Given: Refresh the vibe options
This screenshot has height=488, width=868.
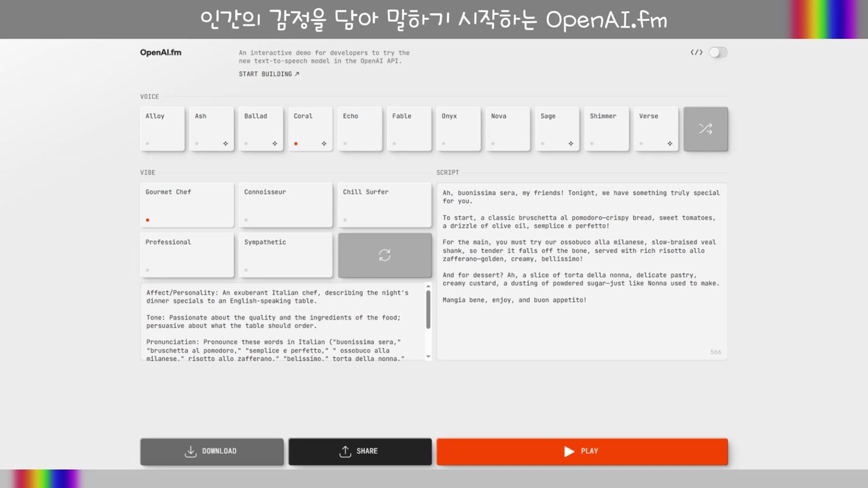Looking at the screenshot, I should tap(384, 256).
